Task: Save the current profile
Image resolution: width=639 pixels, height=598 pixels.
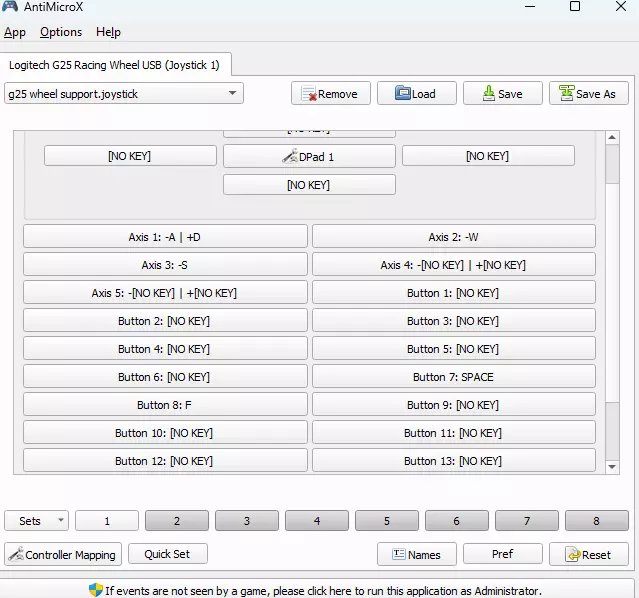Action: (502, 93)
